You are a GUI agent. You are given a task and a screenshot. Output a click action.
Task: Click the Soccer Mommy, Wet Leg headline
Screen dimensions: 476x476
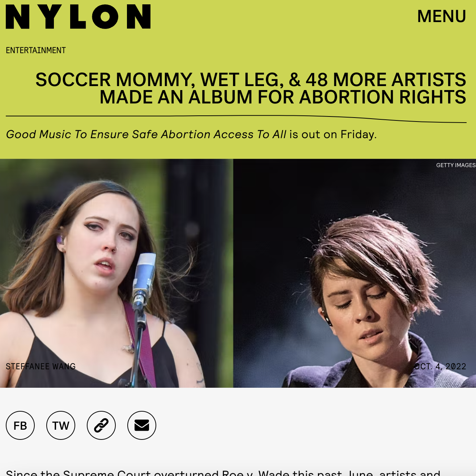[x=251, y=88]
